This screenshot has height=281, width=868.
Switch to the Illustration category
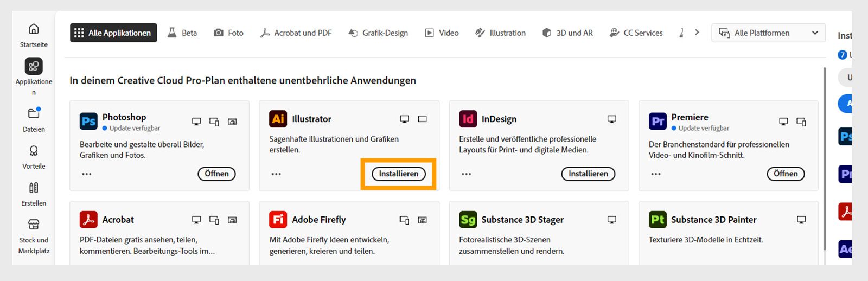coord(500,33)
